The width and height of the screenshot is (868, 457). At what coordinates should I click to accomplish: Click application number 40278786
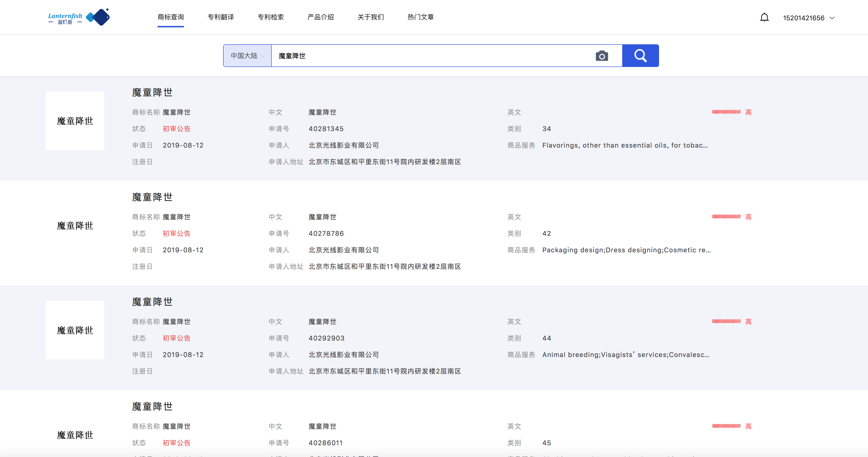326,233
